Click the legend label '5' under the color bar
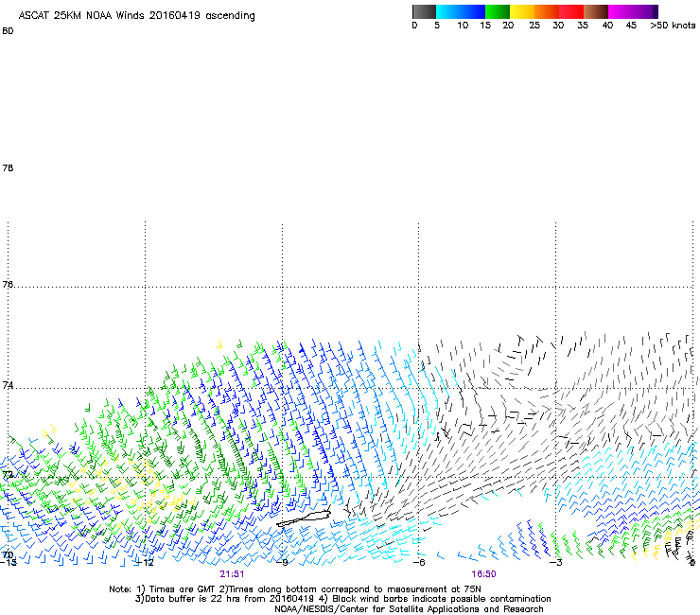The width and height of the screenshot is (700, 615). coord(437,26)
